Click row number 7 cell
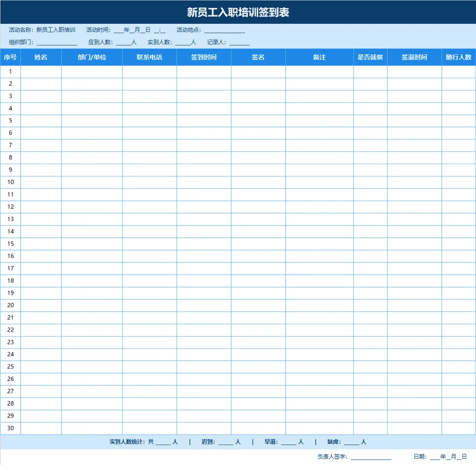Viewport: 476px width, 465px height. (10, 145)
